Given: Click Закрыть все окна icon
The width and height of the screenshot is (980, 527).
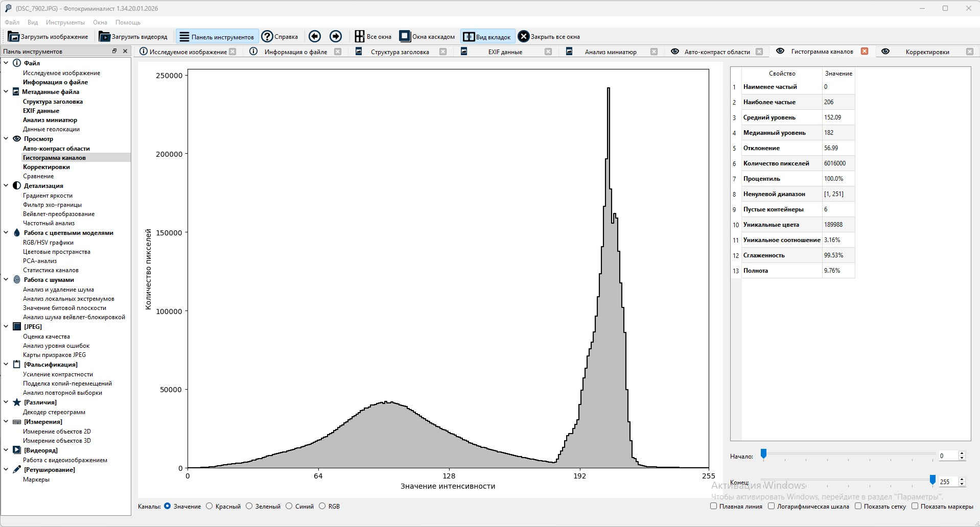Looking at the screenshot, I should [x=523, y=36].
